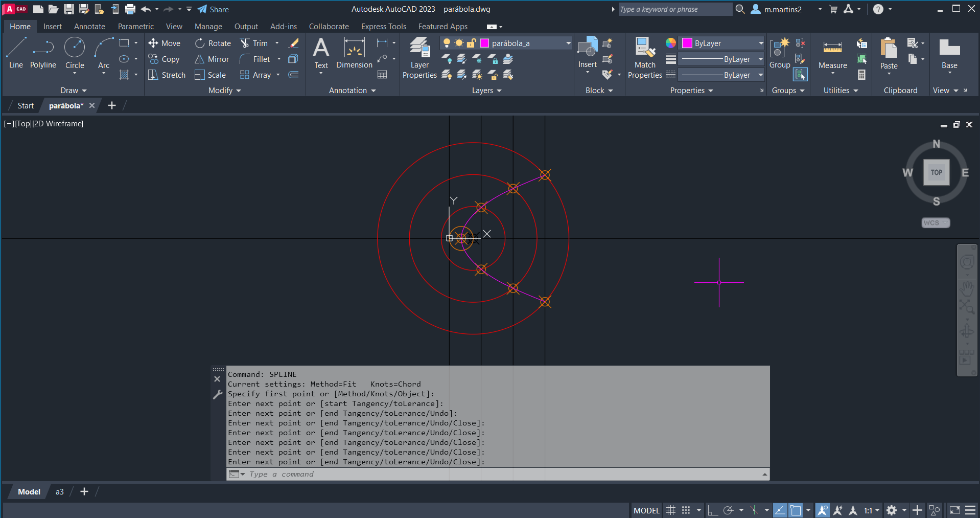Switch to the a3 layout tab

click(x=60, y=492)
